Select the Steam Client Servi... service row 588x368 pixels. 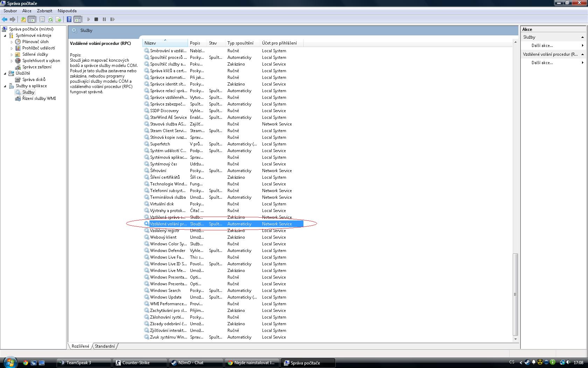point(223,131)
